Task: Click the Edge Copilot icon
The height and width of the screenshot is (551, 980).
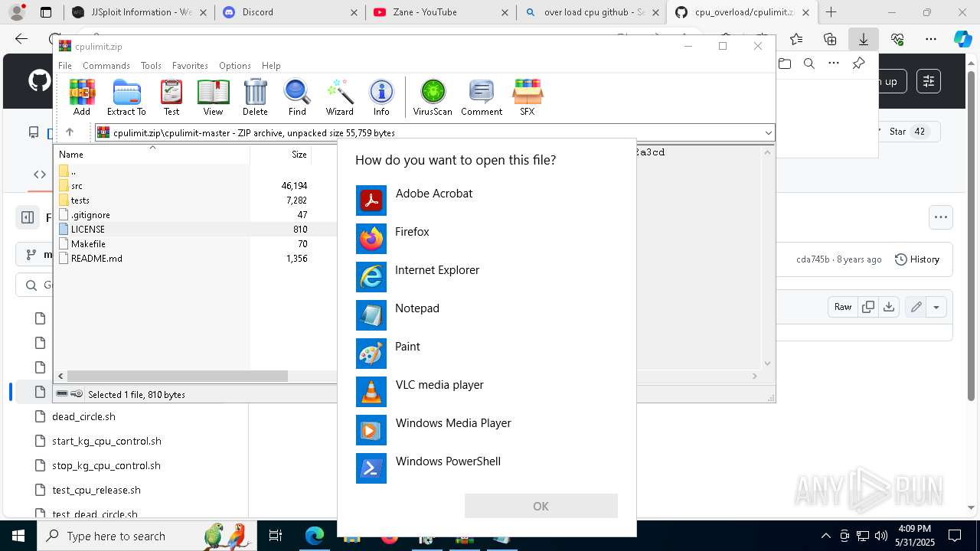Action: click(962, 39)
